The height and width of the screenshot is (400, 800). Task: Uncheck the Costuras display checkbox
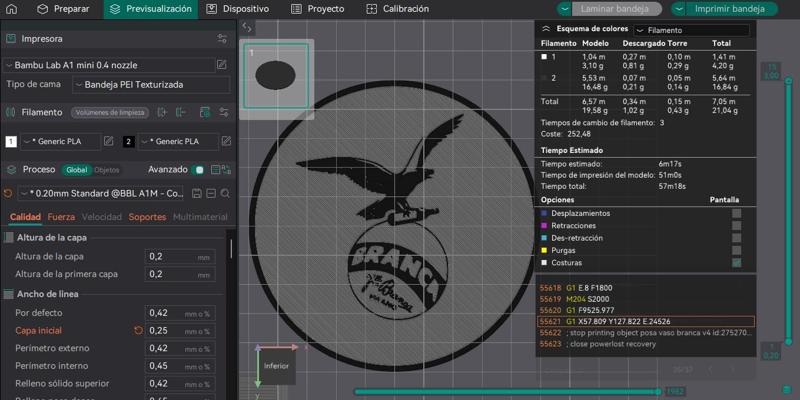[x=736, y=263]
